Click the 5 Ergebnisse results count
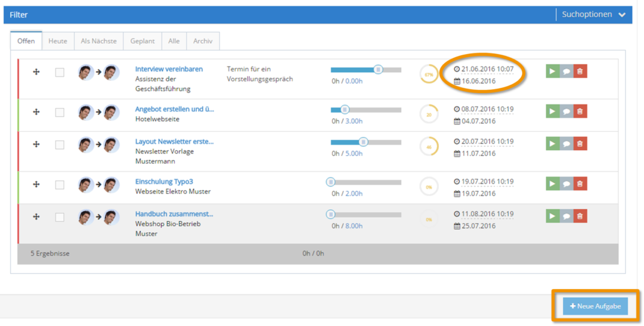The height and width of the screenshot is (326, 644). pyautogui.click(x=50, y=253)
